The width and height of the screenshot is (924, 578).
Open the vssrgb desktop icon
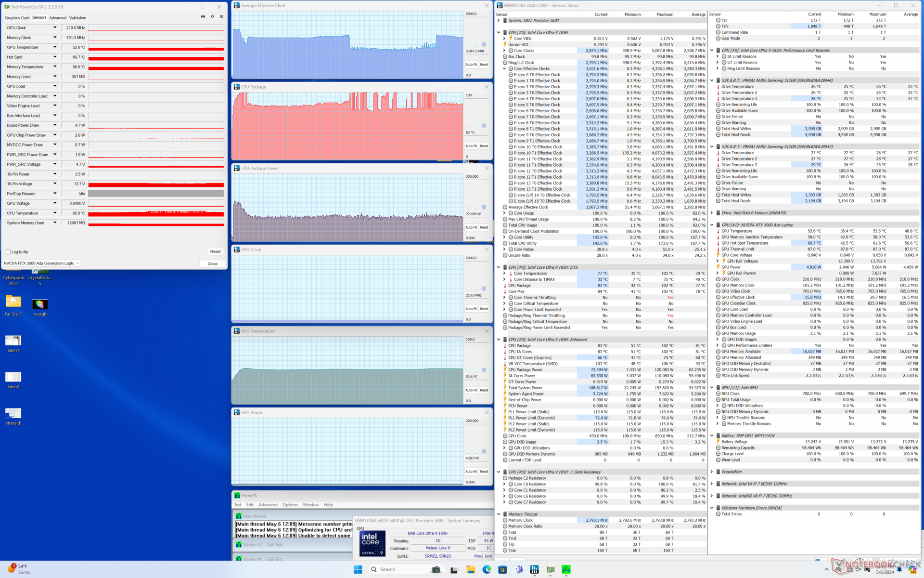click(x=40, y=307)
